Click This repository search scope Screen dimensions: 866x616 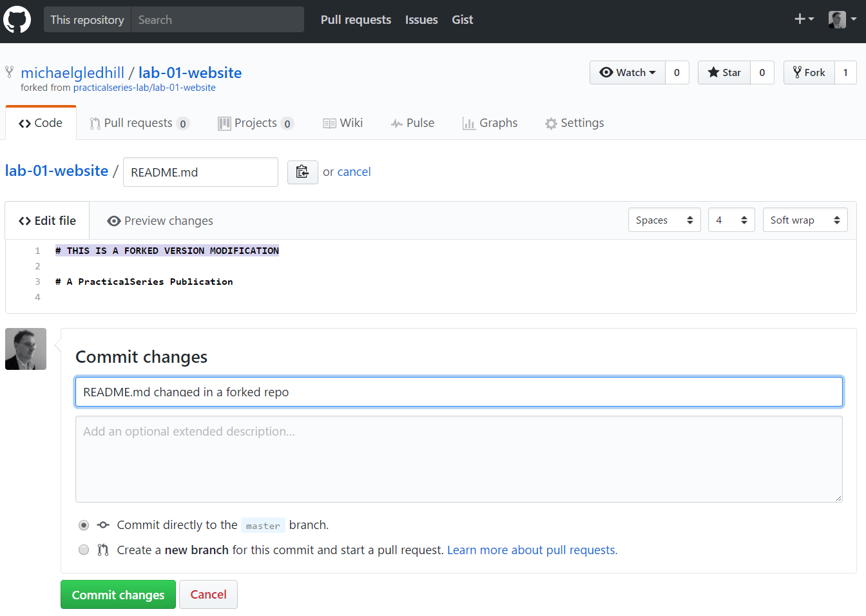tap(88, 20)
